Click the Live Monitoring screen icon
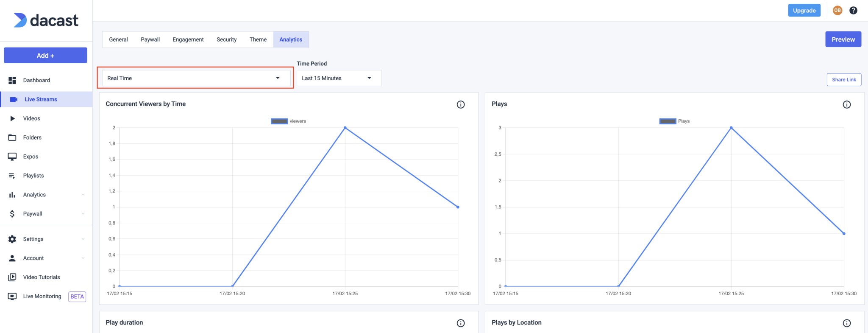The height and width of the screenshot is (333, 868). tap(12, 296)
